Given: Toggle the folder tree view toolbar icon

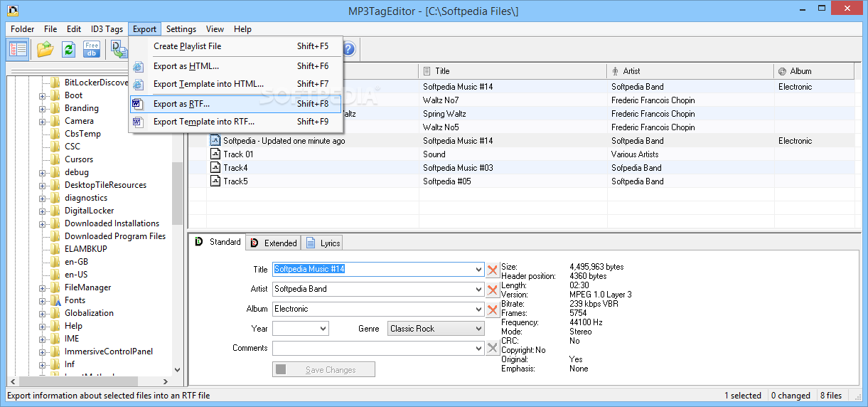Looking at the screenshot, I should click(18, 49).
